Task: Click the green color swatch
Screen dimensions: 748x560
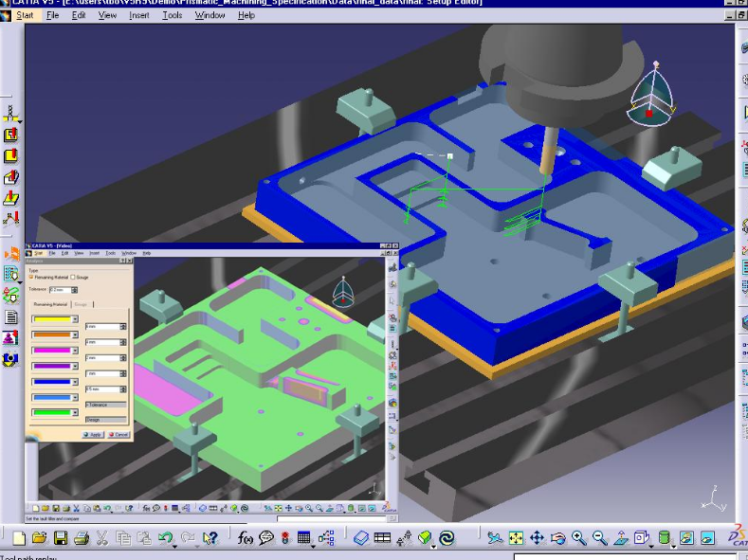Action: tap(51, 413)
